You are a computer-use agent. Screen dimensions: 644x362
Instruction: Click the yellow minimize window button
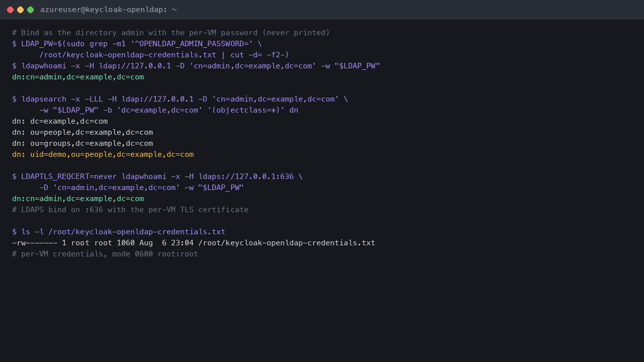tap(20, 10)
